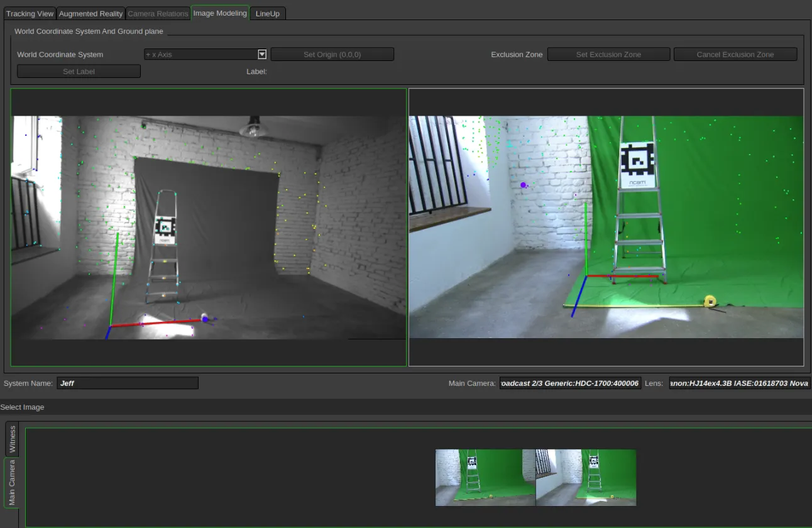This screenshot has height=528, width=812.
Task: Select the Camera Relations tab
Action: point(158,13)
